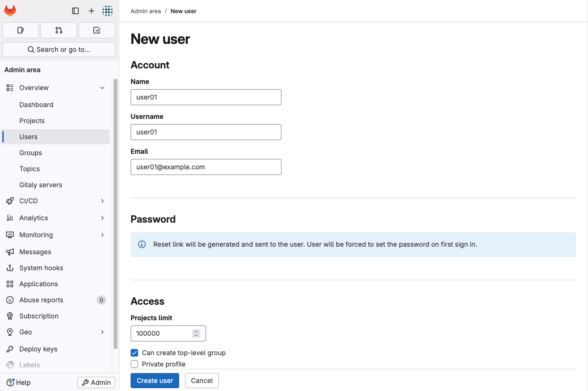Open merge requests icon button
The image size is (588, 391).
pyautogui.click(x=58, y=30)
